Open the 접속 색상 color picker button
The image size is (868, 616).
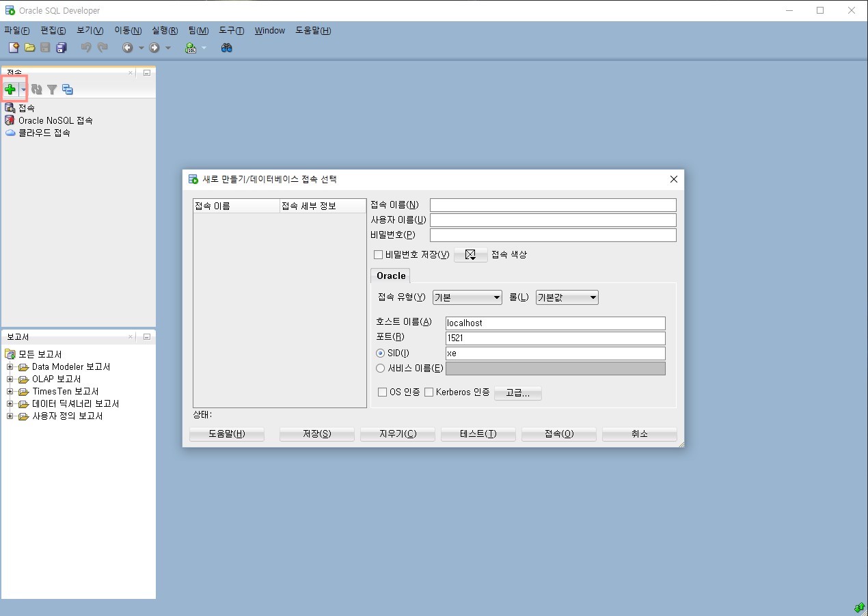(x=471, y=254)
